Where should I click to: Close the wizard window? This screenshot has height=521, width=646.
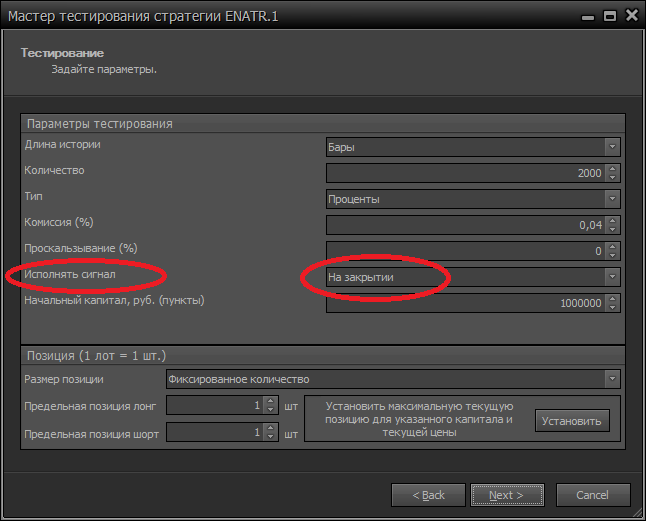point(632,15)
